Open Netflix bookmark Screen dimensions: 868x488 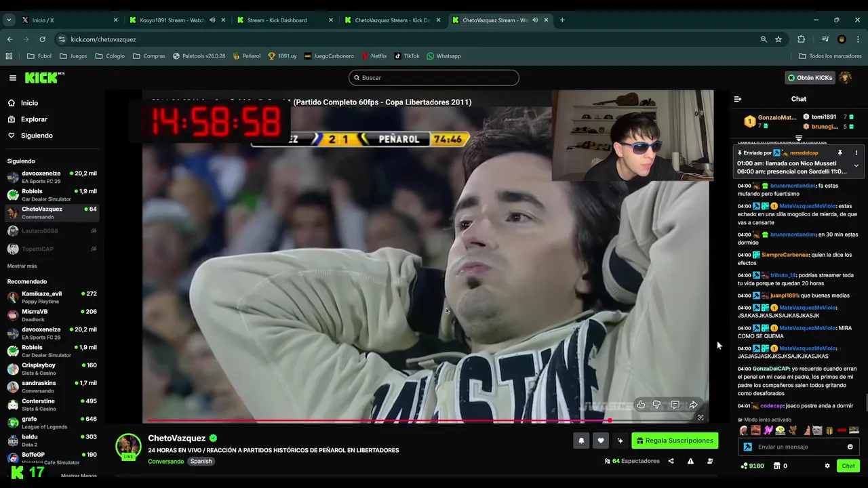point(374,56)
